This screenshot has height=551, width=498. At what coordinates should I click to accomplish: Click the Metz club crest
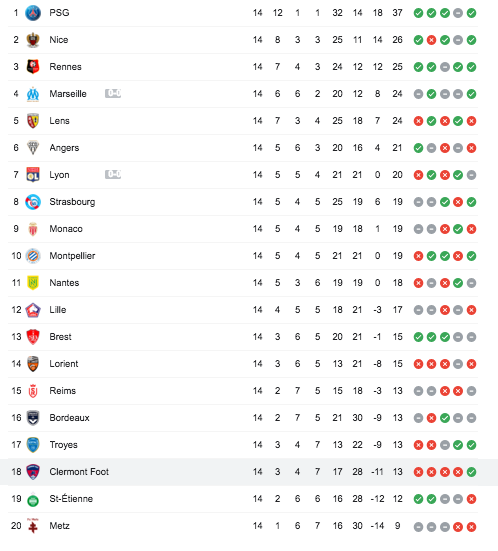pos(33,526)
